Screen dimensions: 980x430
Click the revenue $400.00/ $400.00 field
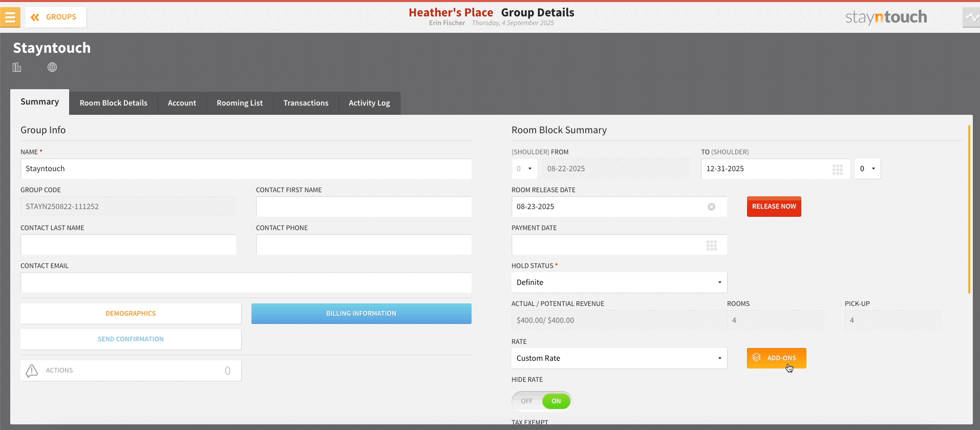tap(619, 320)
